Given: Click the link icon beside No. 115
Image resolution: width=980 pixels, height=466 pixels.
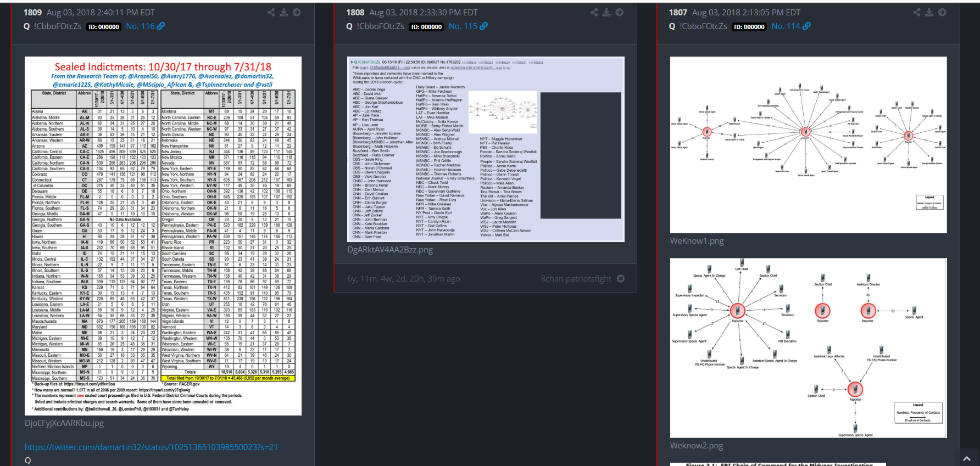Looking at the screenshot, I should click(483, 26).
